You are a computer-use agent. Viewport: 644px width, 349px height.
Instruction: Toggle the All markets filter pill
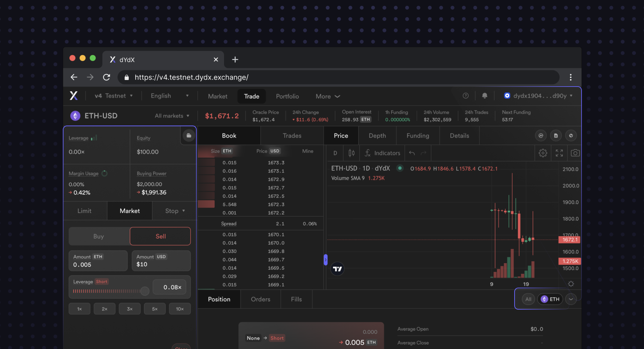pyautogui.click(x=528, y=299)
